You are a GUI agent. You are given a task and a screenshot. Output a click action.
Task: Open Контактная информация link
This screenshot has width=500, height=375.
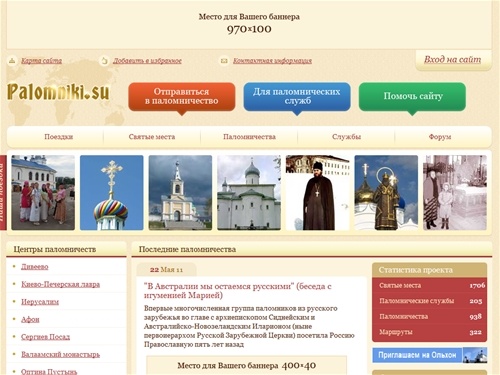pyautogui.click(x=272, y=61)
